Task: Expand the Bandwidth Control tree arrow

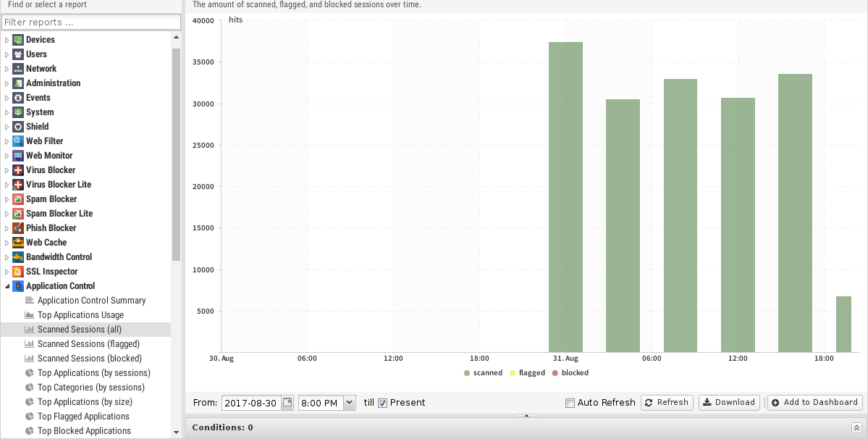Action: (x=7, y=257)
